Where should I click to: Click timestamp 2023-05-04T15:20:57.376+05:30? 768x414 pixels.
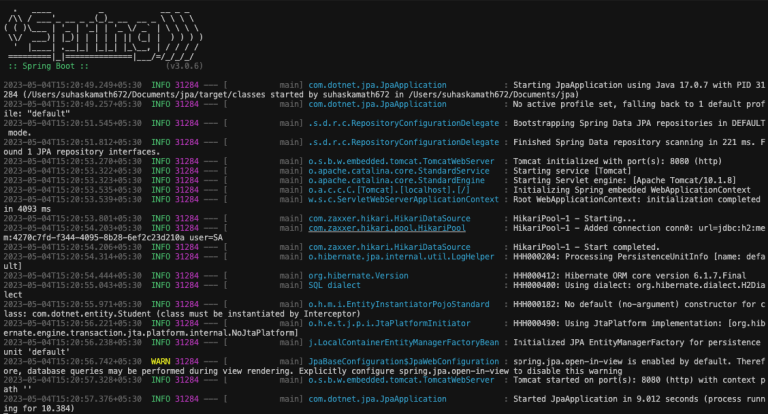(x=72, y=399)
